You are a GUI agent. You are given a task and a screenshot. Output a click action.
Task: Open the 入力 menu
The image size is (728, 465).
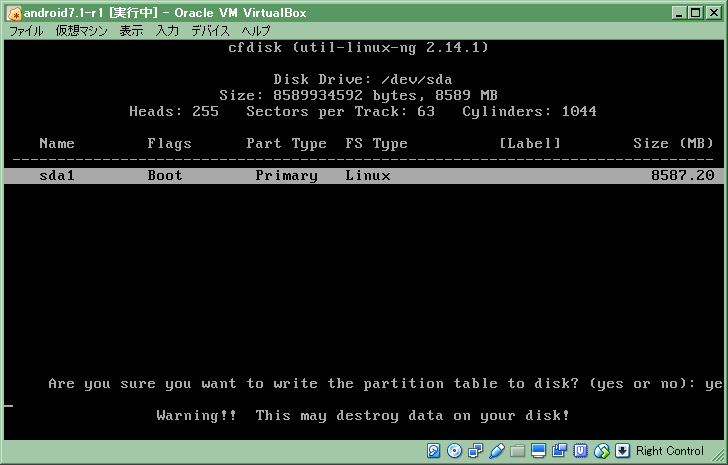(167, 31)
